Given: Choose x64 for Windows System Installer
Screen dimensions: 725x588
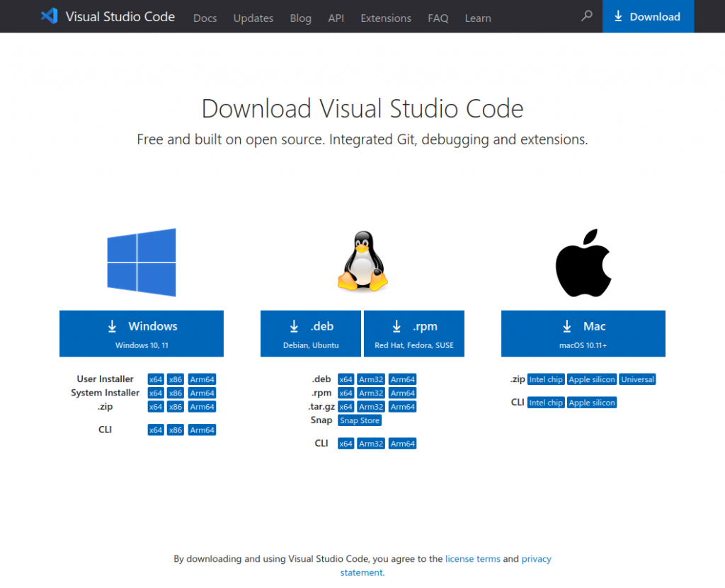Looking at the screenshot, I should 156,393.
